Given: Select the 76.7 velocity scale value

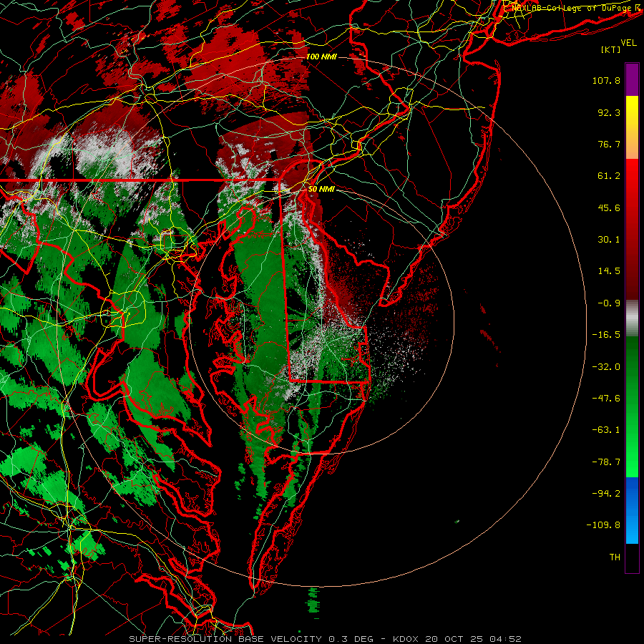Looking at the screenshot, I should pyautogui.click(x=609, y=144).
